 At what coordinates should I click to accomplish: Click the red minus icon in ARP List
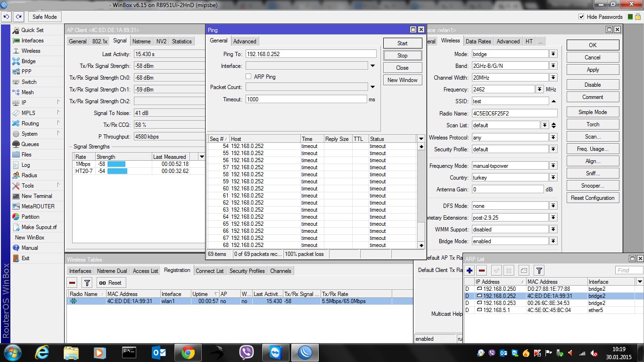(482, 271)
